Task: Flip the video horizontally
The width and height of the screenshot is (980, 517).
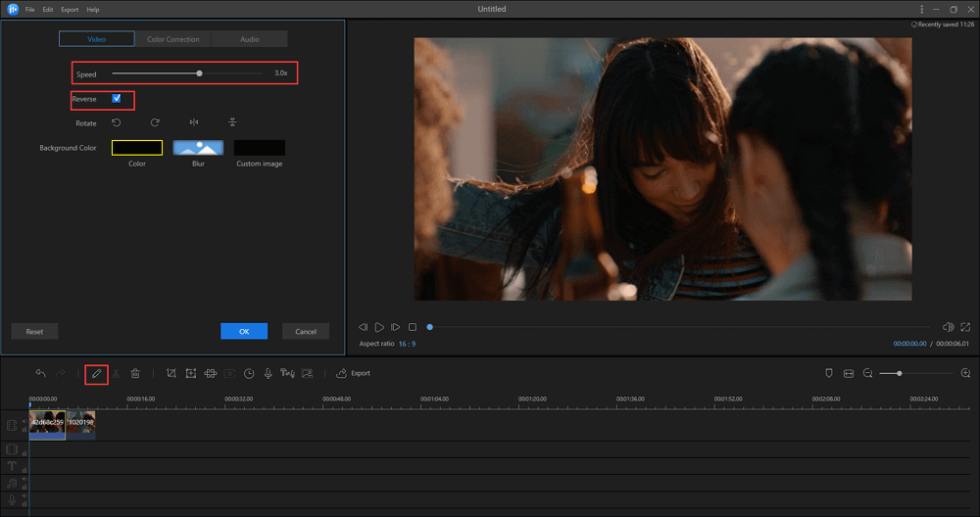Action: [x=194, y=122]
